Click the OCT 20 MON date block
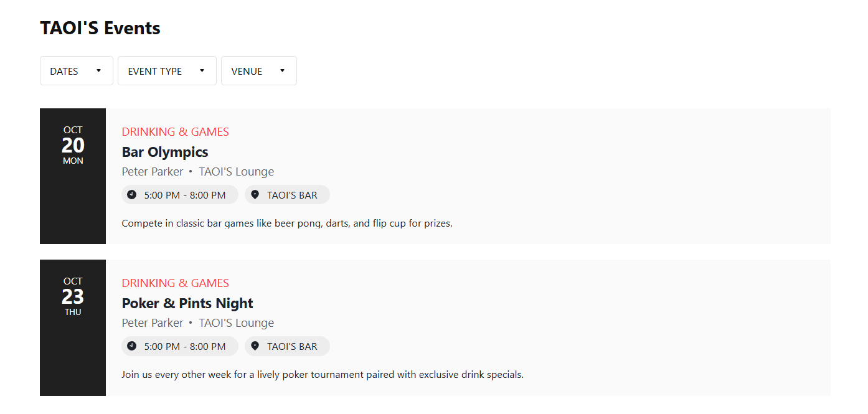Viewport: 868px width, 414px height. click(x=73, y=176)
